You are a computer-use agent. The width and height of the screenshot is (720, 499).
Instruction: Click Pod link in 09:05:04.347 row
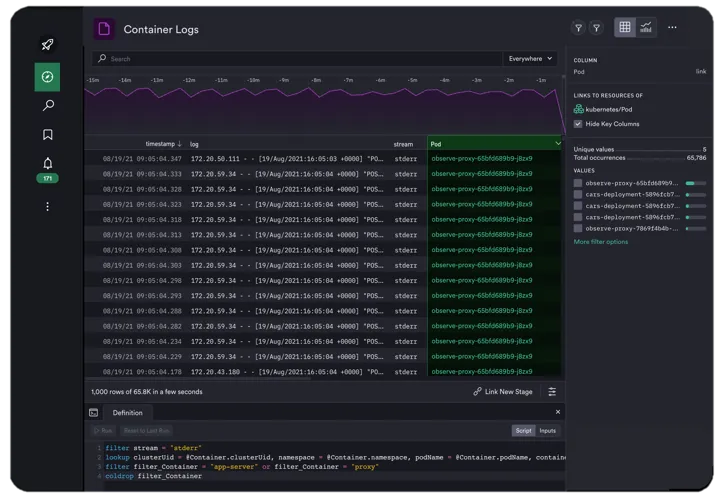pyautogui.click(x=482, y=158)
